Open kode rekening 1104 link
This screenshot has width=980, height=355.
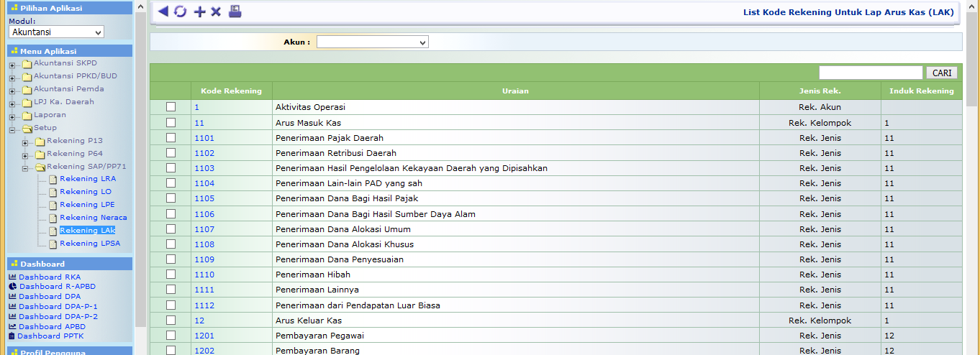point(204,183)
